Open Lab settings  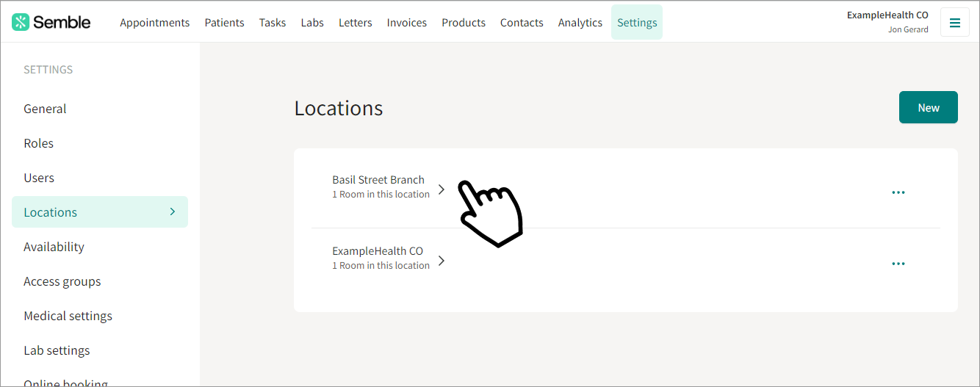click(57, 350)
